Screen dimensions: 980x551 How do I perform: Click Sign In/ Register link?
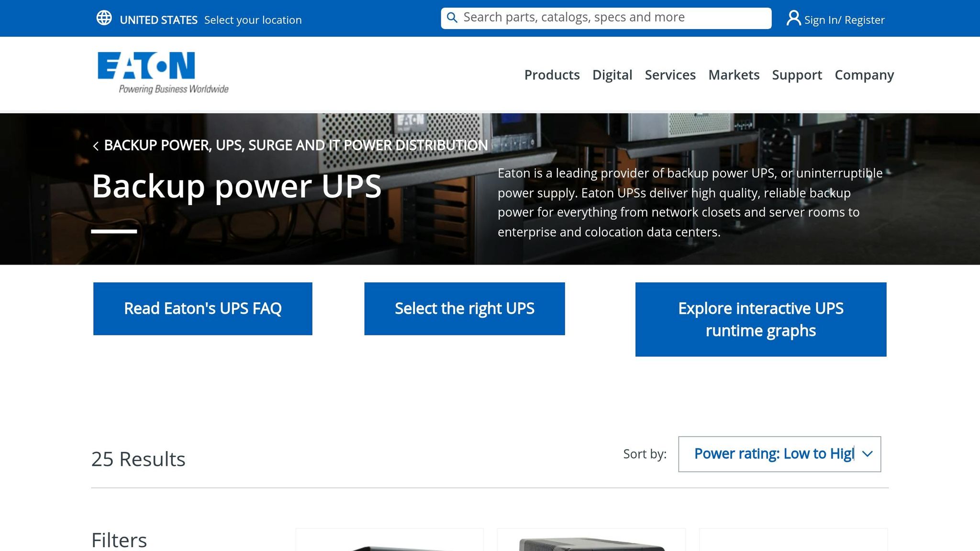[844, 20]
